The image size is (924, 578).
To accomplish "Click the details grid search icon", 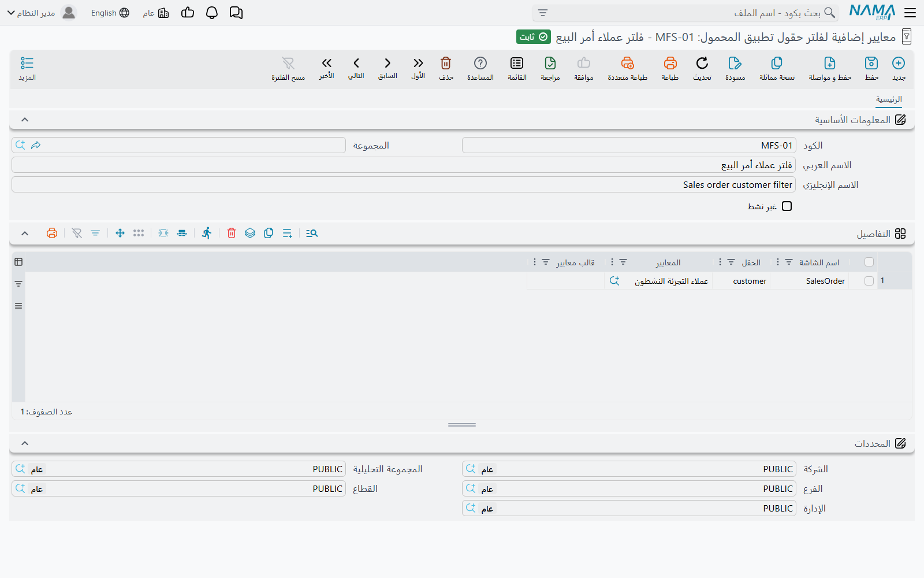I will [312, 233].
